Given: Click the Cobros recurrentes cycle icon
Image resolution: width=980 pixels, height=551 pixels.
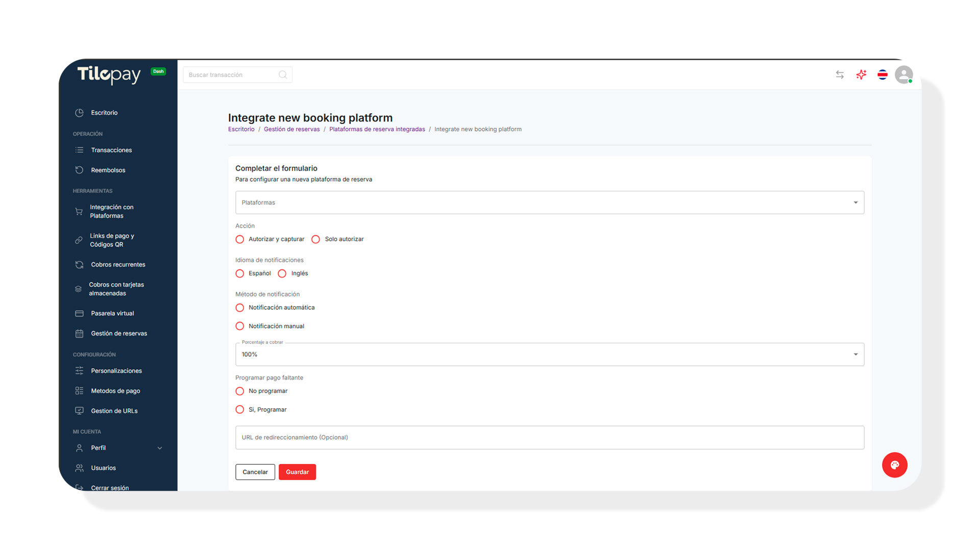Looking at the screenshot, I should (x=79, y=264).
